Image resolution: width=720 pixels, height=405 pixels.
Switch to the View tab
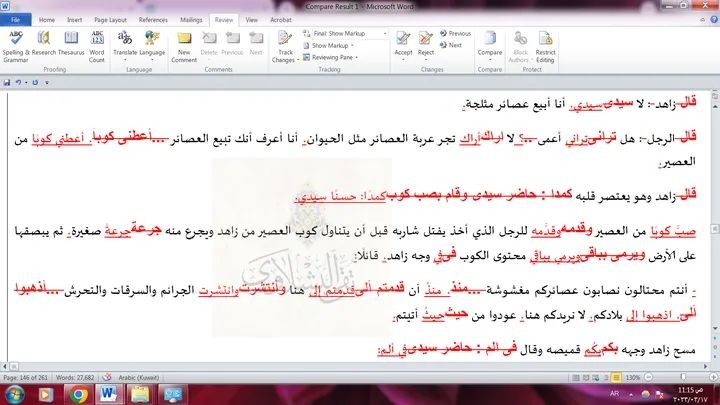251,20
